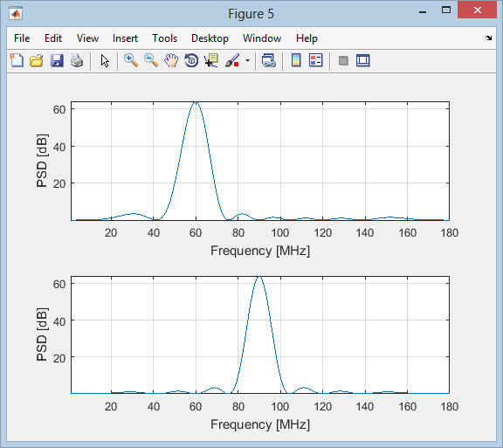Image resolution: width=503 pixels, height=448 pixels.
Task: Open a file with the folder icon
Action: coord(37,60)
